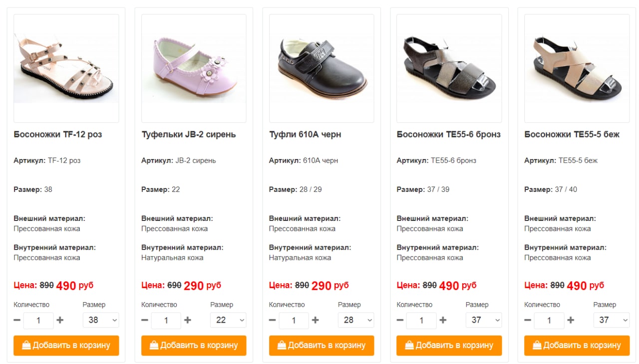The height and width of the screenshot is (364, 639).
Task: Click minus icon for Туфли 610A черн
Action: tap(273, 320)
